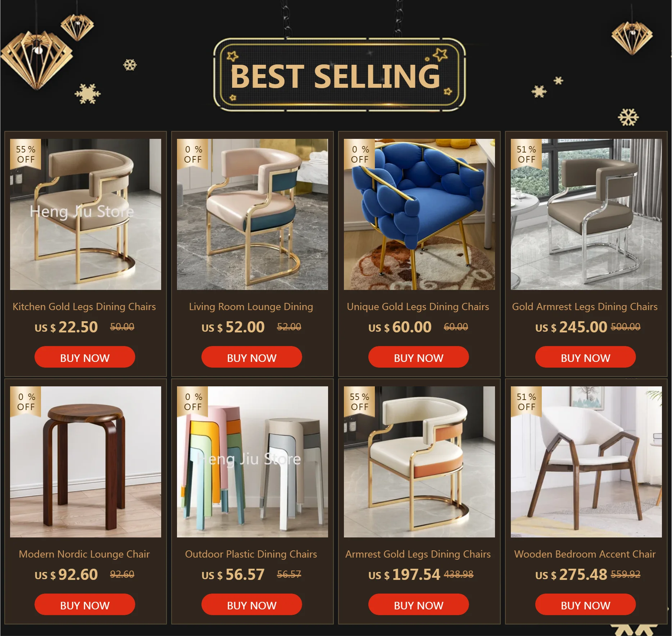Buy the Modern Nordic Lounge Chair
This screenshot has height=636, width=672.
[85, 605]
